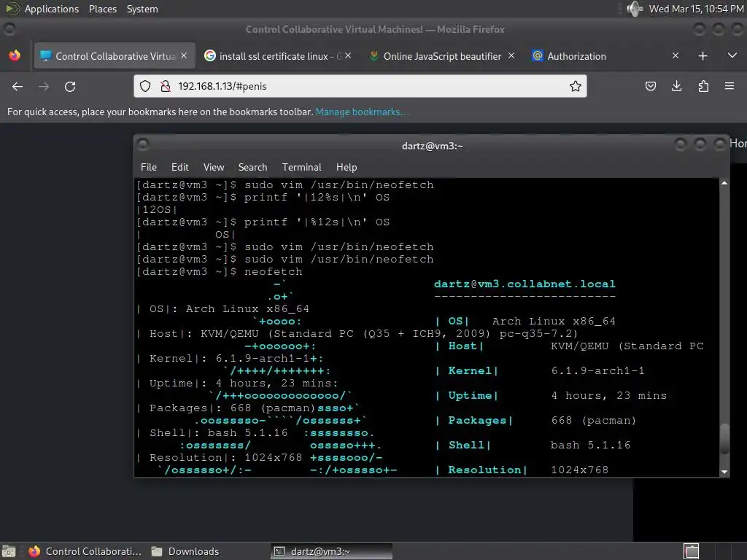Open the extensions puzzle icon
The image size is (747, 560).
[x=703, y=86]
